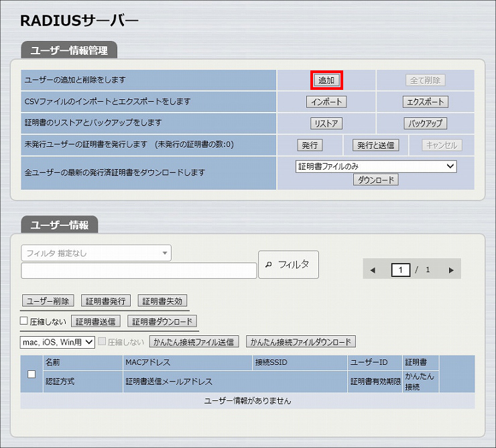496x448 pixels.
Task: Click the インポート button for CSV import
Action: pos(326,102)
